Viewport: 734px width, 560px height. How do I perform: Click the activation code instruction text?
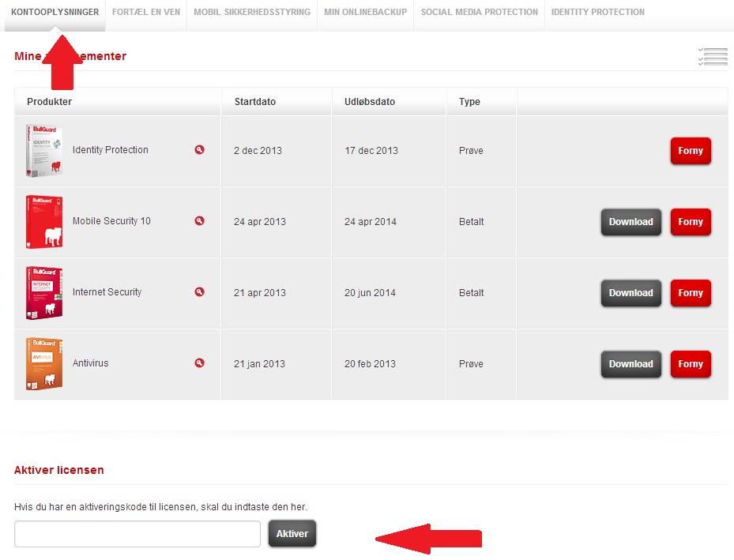tap(160, 506)
